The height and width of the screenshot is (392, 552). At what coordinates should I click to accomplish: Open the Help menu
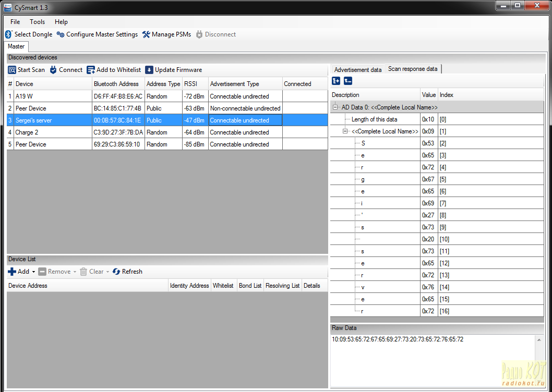point(61,22)
